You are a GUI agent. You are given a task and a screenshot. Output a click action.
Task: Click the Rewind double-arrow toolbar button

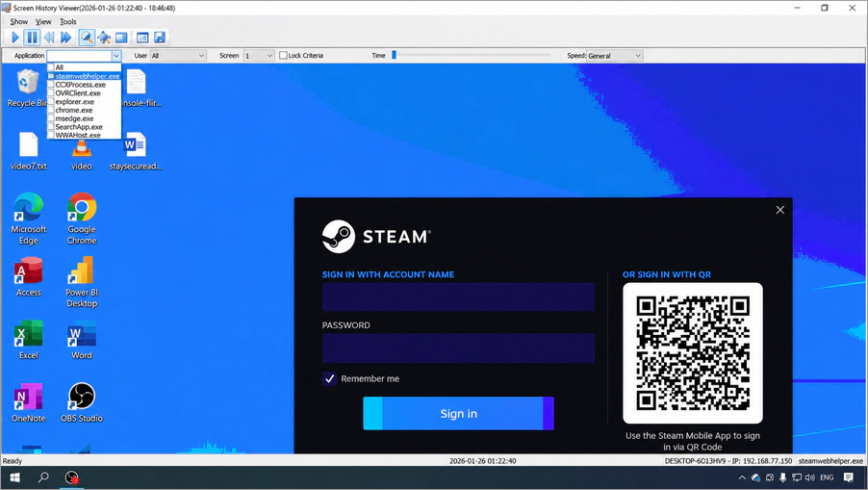coord(49,38)
